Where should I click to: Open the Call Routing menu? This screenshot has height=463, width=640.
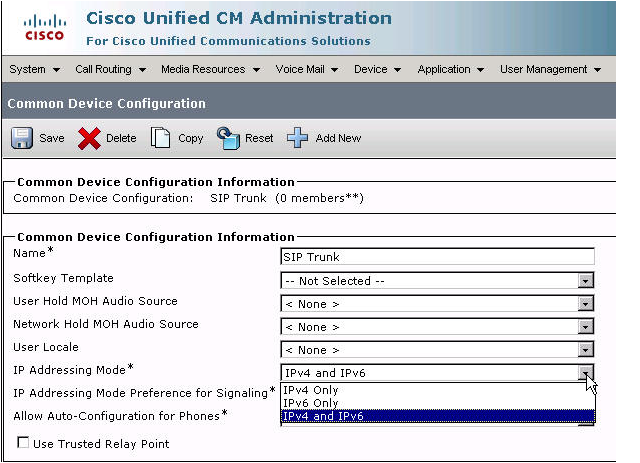(111, 69)
